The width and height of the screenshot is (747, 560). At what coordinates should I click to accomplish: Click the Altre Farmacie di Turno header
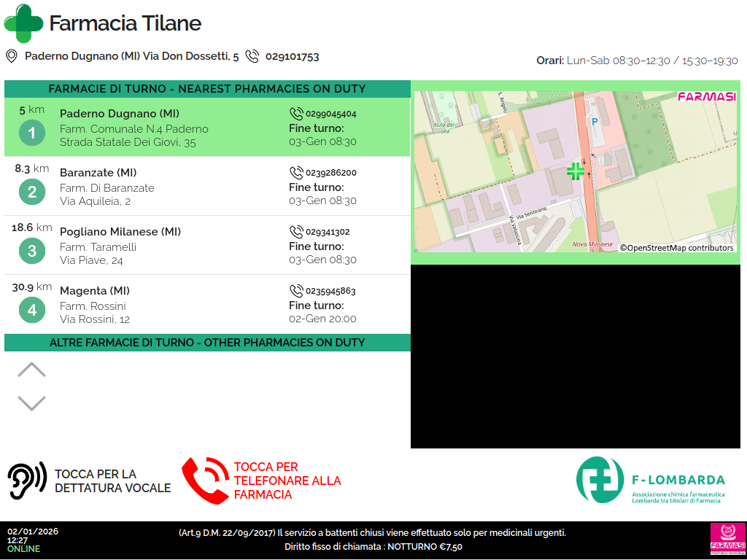[207, 343]
